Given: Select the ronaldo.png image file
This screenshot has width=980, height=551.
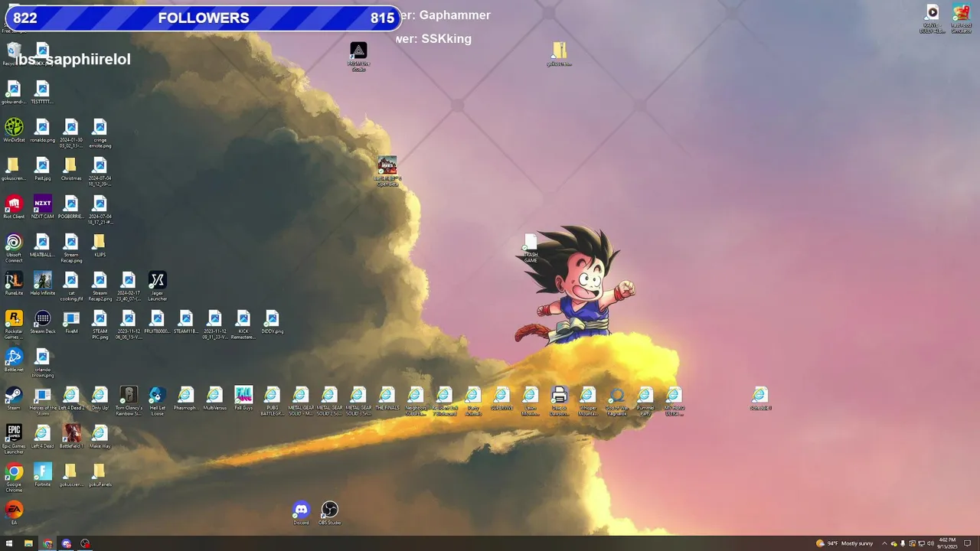Looking at the screenshot, I should click(42, 131).
